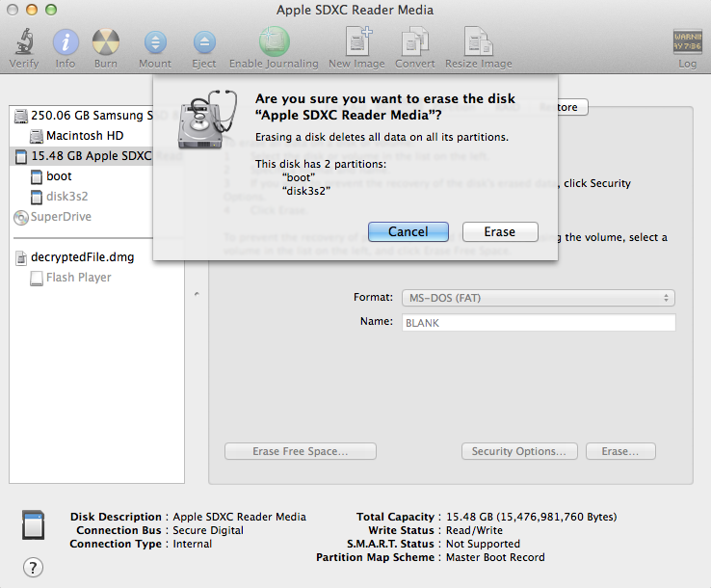This screenshot has height=588, width=711.
Task: Click the boot partition icon
Action: point(37,176)
